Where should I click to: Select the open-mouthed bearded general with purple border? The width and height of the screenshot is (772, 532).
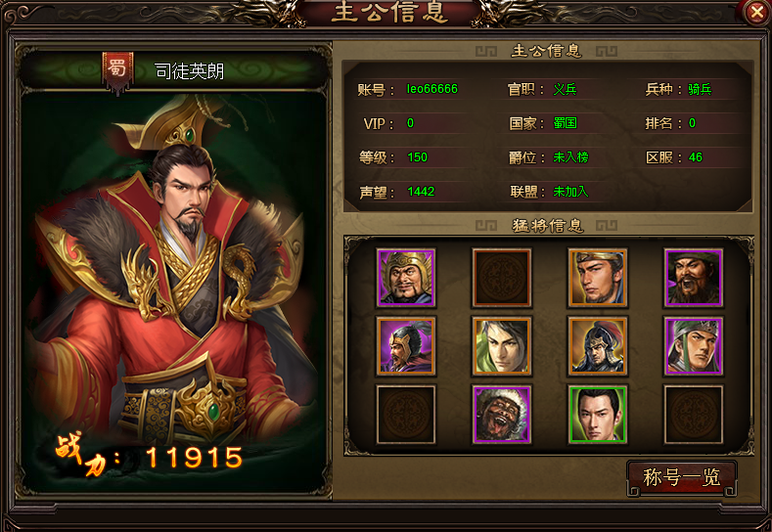693,278
